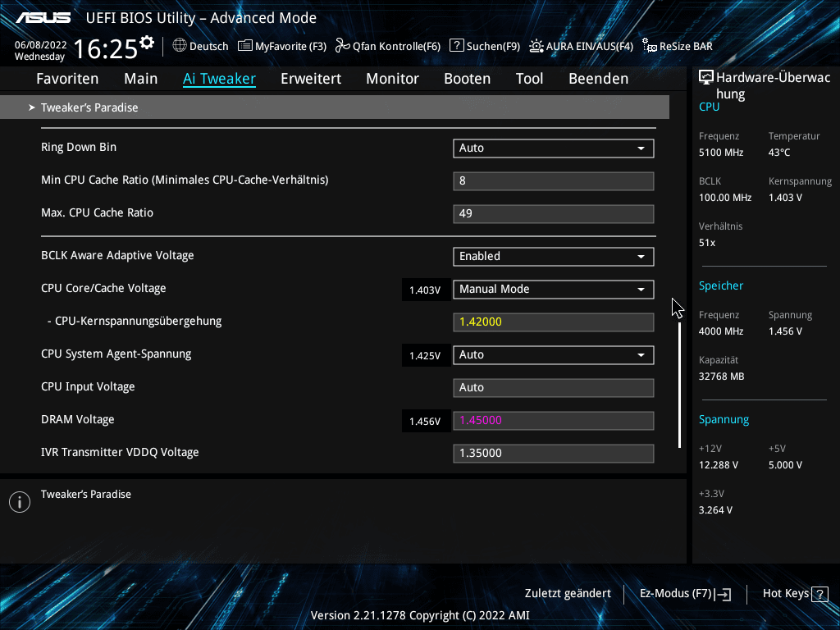Select the CPU Core/Cache Voltage label

(x=103, y=288)
